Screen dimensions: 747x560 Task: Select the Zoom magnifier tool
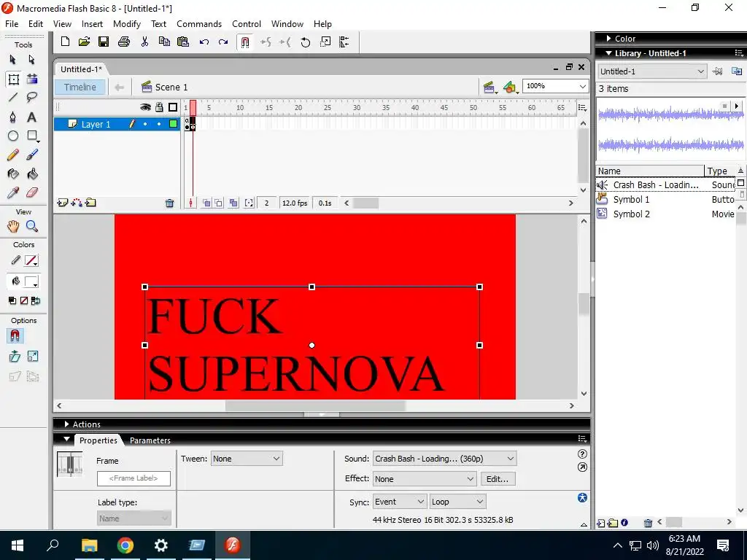[32, 226]
